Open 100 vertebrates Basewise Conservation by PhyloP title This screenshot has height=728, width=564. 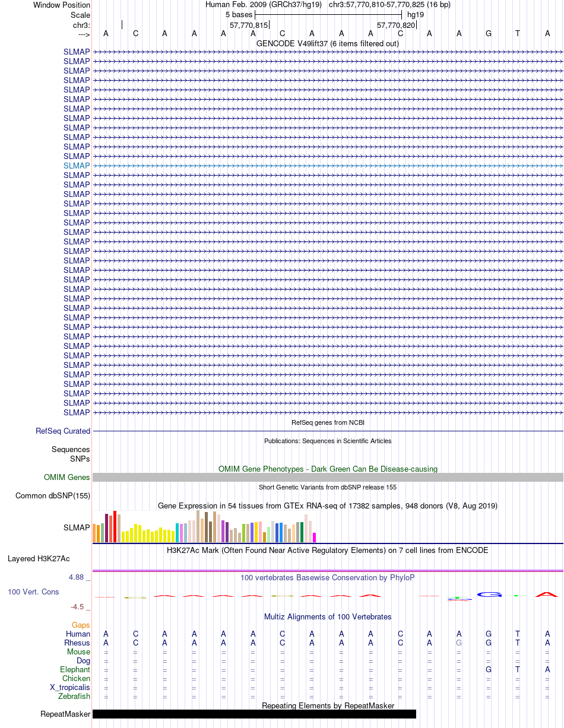click(x=328, y=578)
